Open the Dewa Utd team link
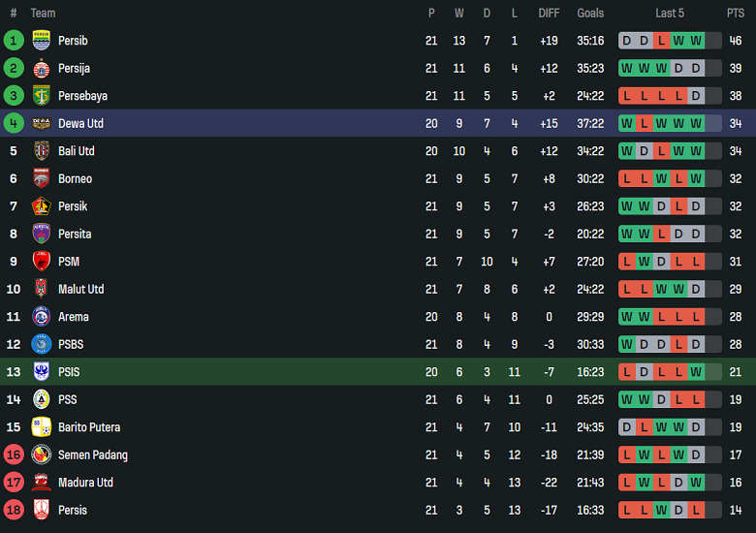756x533 pixels. click(80, 123)
